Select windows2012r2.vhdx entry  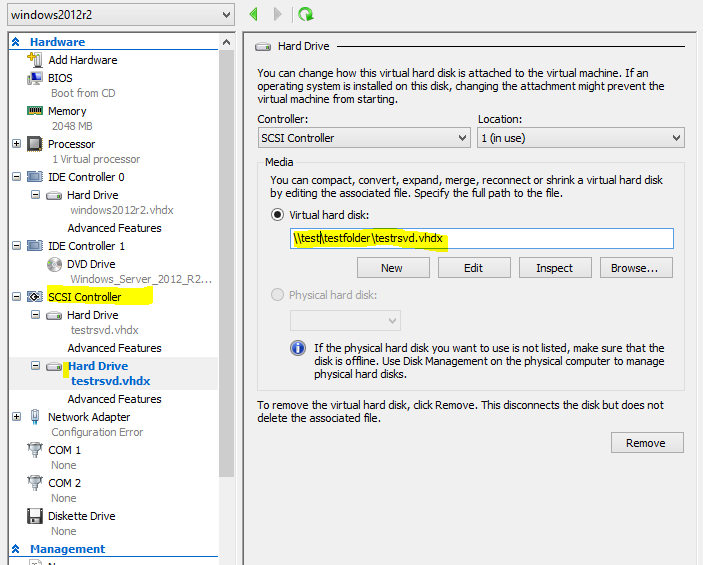point(122,210)
